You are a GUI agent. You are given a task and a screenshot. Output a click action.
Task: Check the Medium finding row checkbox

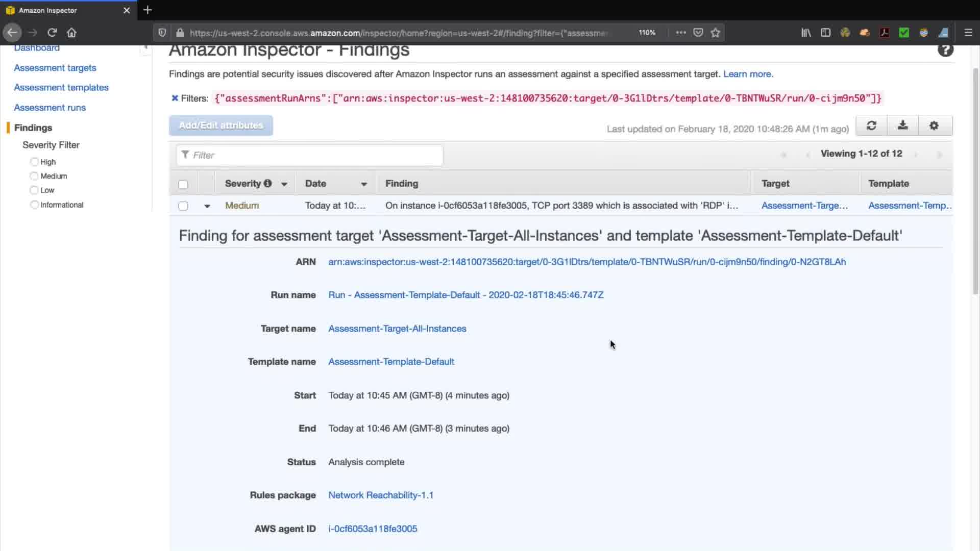click(183, 206)
